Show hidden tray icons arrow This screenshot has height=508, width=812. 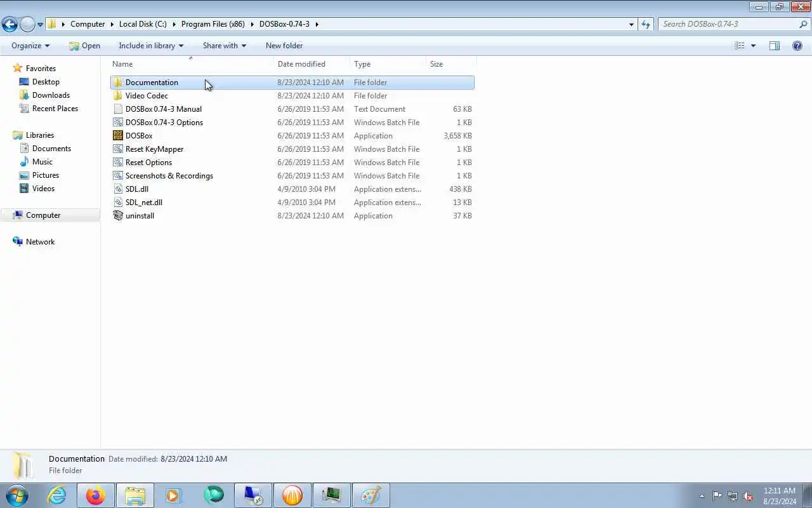point(702,497)
